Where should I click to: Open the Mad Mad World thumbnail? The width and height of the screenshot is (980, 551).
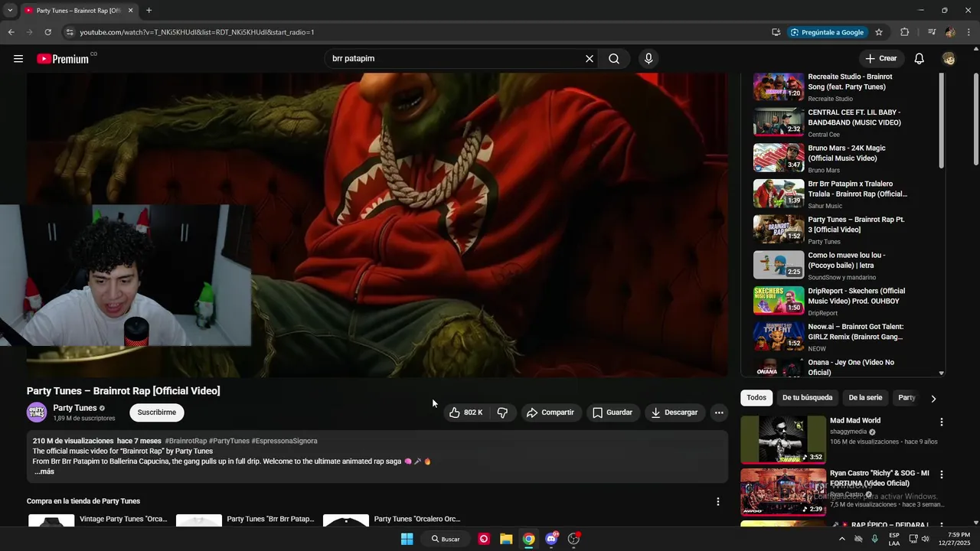[x=783, y=439]
